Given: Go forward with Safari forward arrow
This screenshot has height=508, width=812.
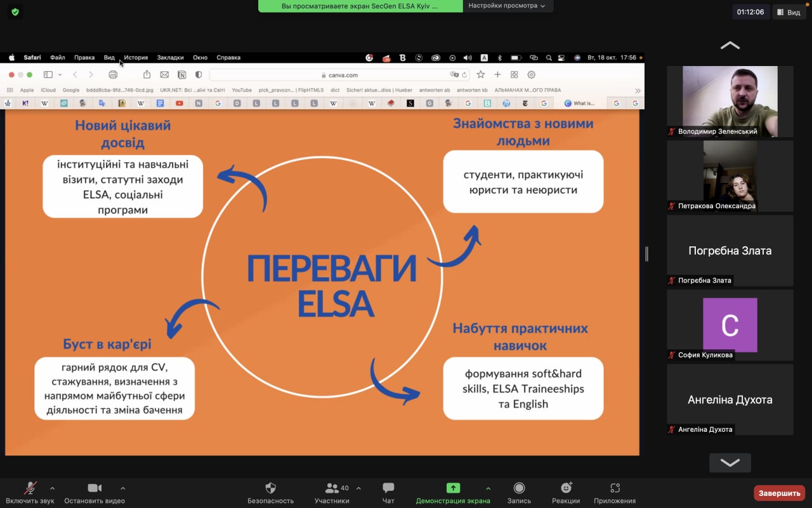Looking at the screenshot, I should tap(91, 75).
